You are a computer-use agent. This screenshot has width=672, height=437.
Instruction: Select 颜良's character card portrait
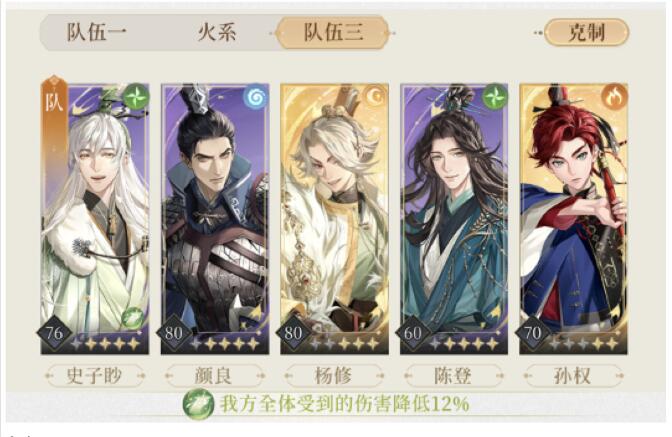[215, 219]
